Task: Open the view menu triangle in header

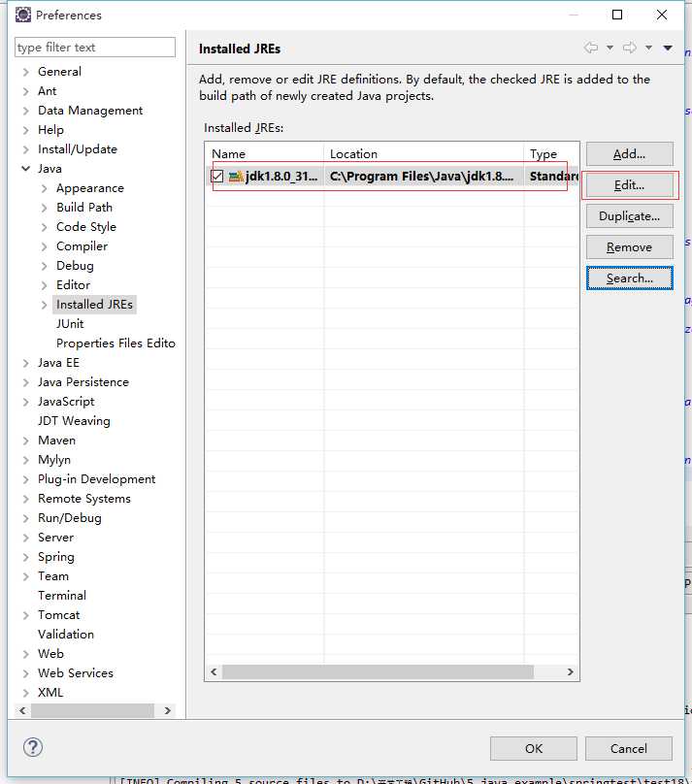Action: [x=668, y=48]
